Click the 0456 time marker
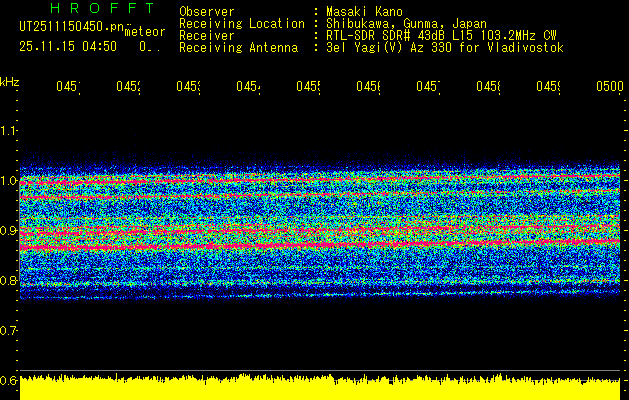629x400 pixels. coord(369,86)
